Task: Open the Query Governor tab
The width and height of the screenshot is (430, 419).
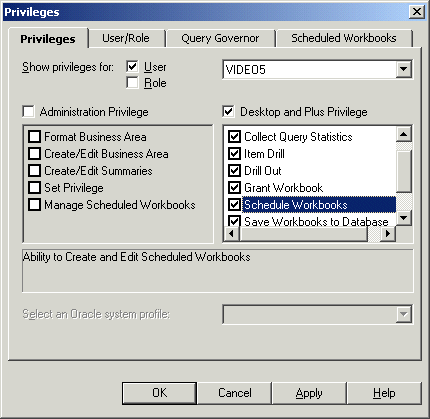Action: (220, 38)
